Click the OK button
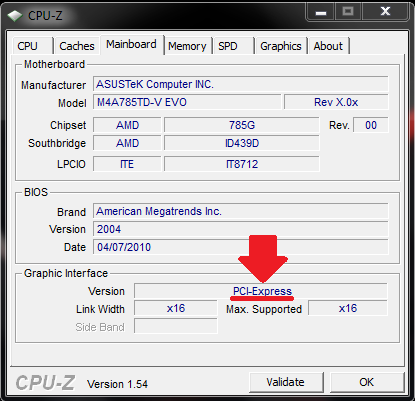The height and width of the screenshot is (401, 415). pyautogui.click(x=367, y=382)
